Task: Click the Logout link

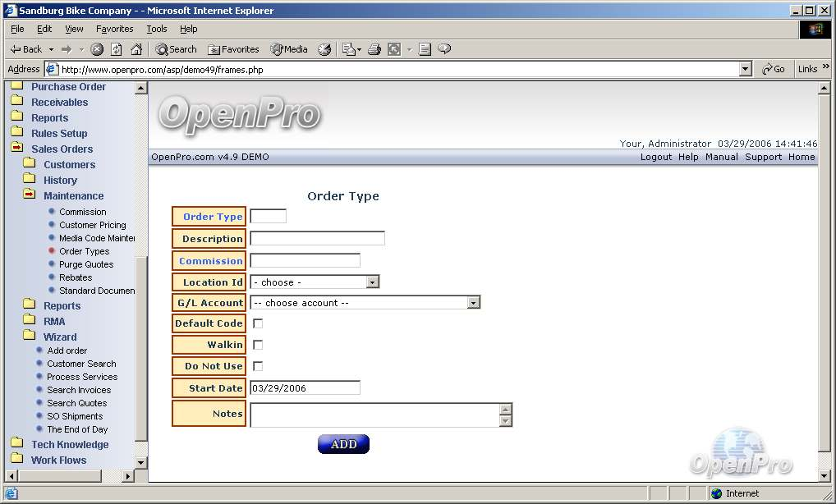Action: pyautogui.click(x=656, y=157)
